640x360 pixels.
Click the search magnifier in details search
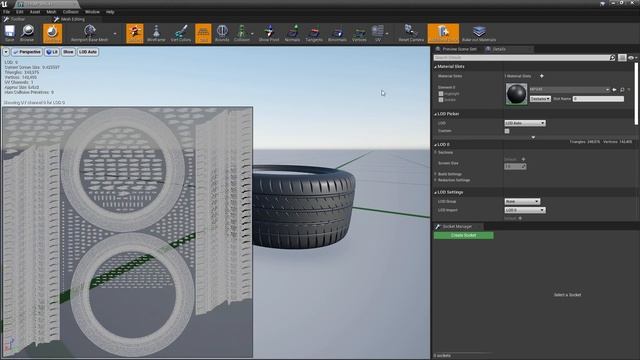pyautogui.click(x=612, y=58)
